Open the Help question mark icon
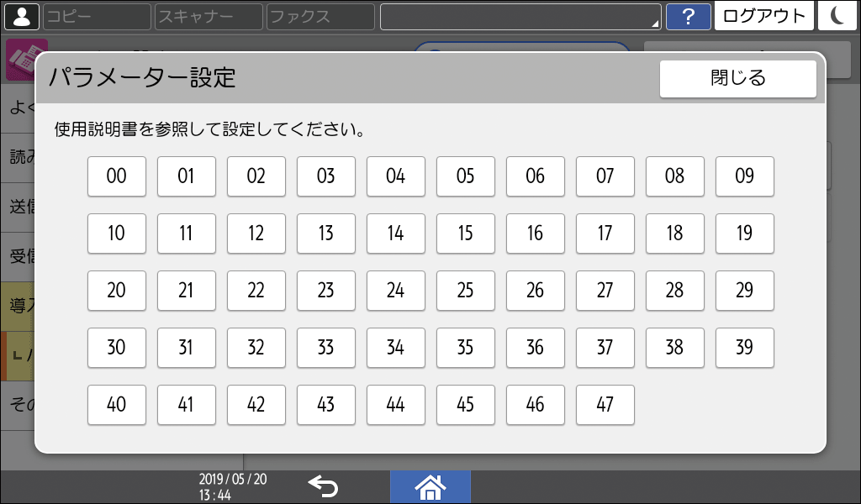Viewport: 861px width, 504px height. (x=689, y=16)
